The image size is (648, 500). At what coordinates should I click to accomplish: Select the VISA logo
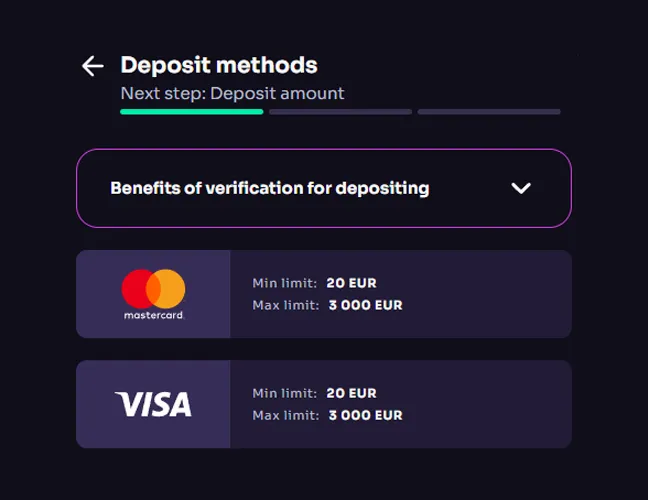point(153,404)
